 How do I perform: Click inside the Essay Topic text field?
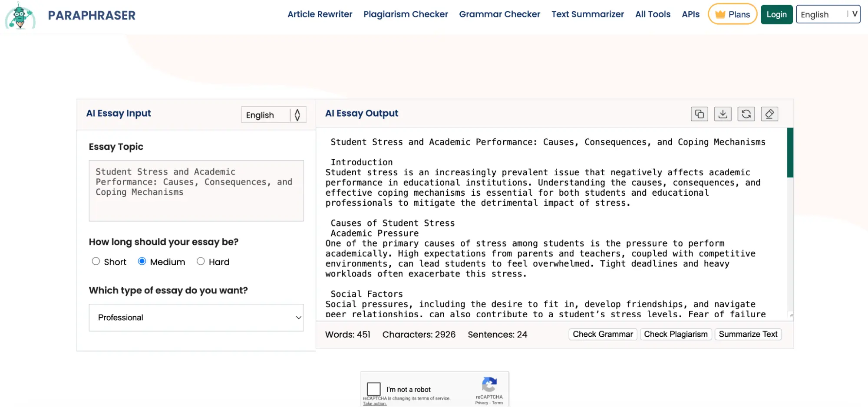click(x=196, y=191)
